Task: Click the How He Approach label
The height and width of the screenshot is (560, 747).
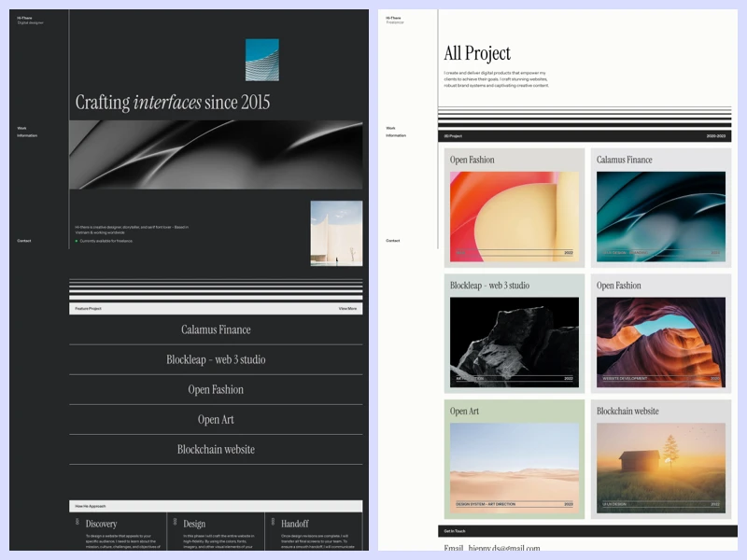Action: pyautogui.click(x=91, y=506)
